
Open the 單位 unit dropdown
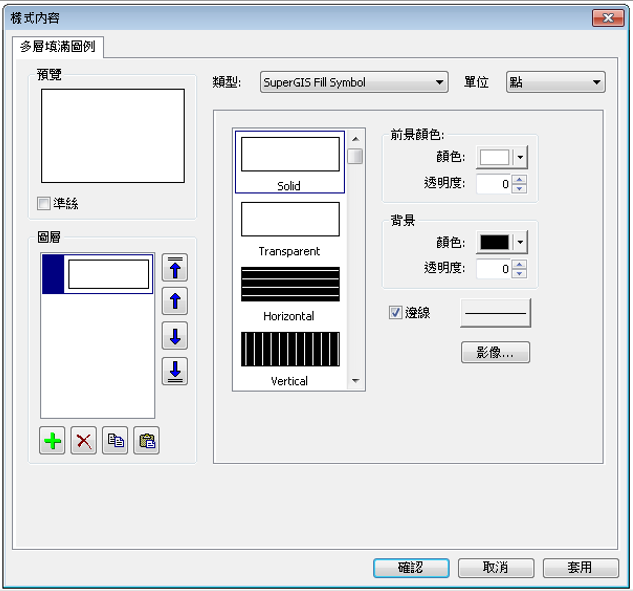point(555,82)
